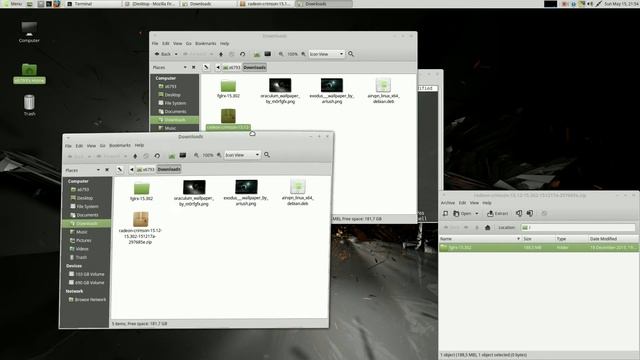
Task: Zoom in in front Downloads window
Action: coord(219,155)
